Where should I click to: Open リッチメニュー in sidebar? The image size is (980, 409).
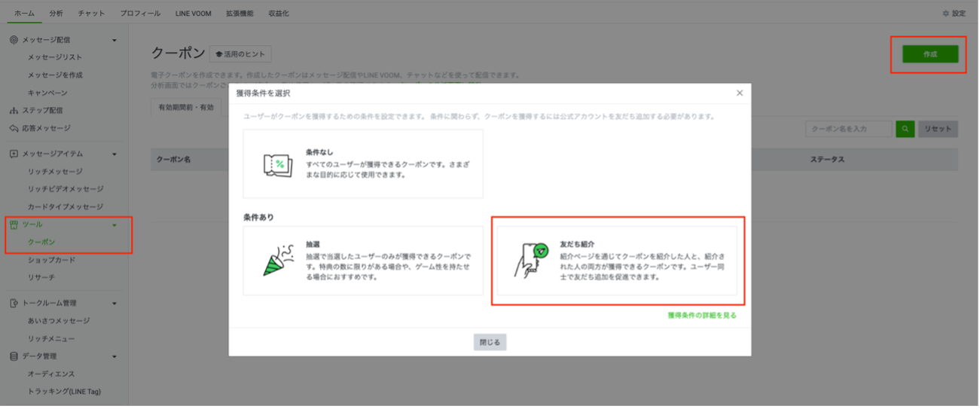pyautogui.click(x=51, y=339)
